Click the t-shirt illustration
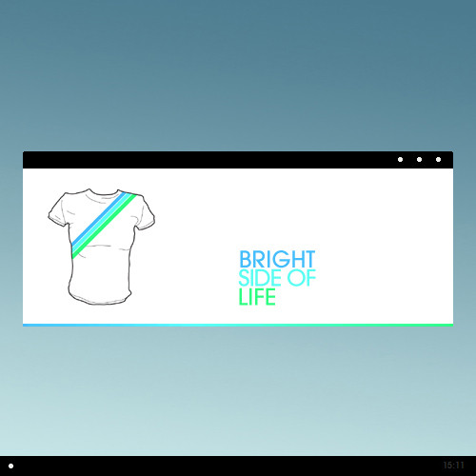Screen dimensions: 476x476 click(102, 247)
